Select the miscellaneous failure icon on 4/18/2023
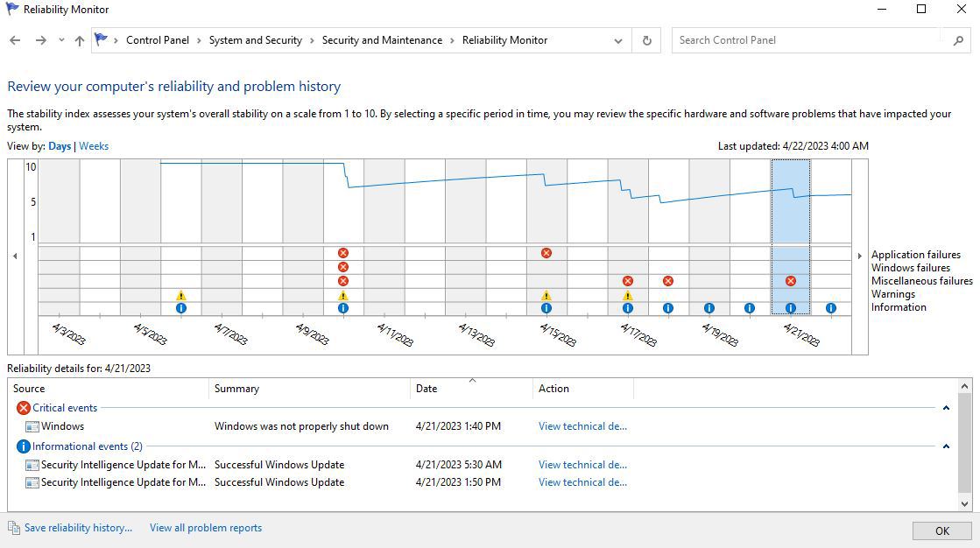980x548 pixels. [668, 281]
